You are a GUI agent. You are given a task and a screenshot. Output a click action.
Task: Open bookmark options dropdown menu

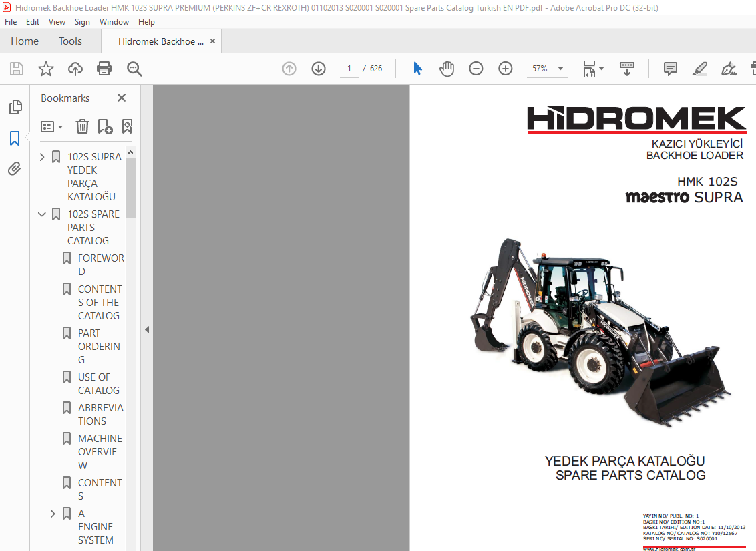pyautogui.click(x=51, y=126)
